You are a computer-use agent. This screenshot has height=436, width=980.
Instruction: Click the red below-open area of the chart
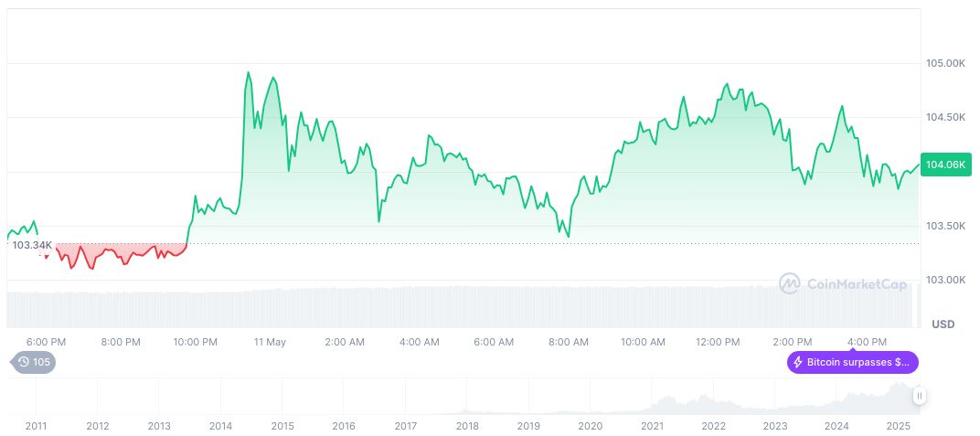click(119, 253)
